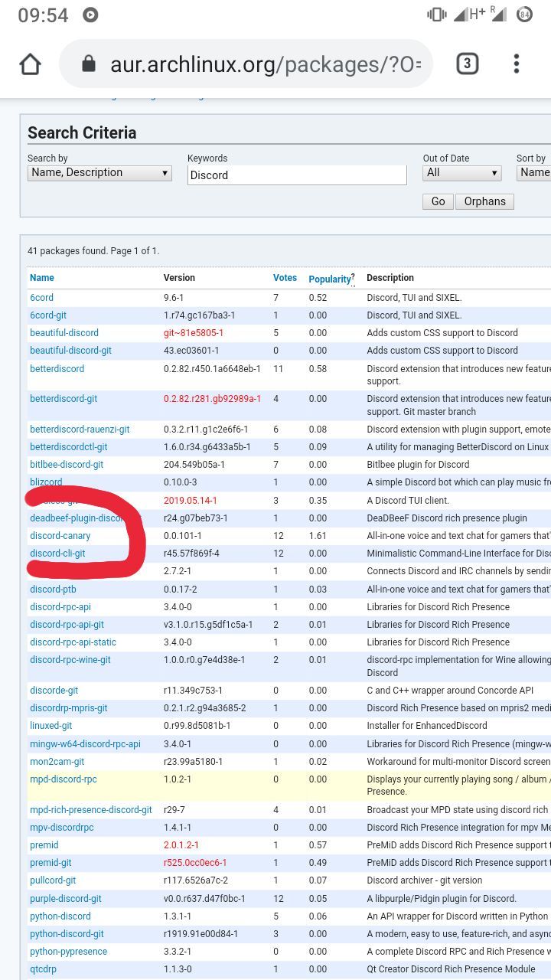Open the mon2cam-git package link
Viewport: 551px width, 980px height.
57,762
